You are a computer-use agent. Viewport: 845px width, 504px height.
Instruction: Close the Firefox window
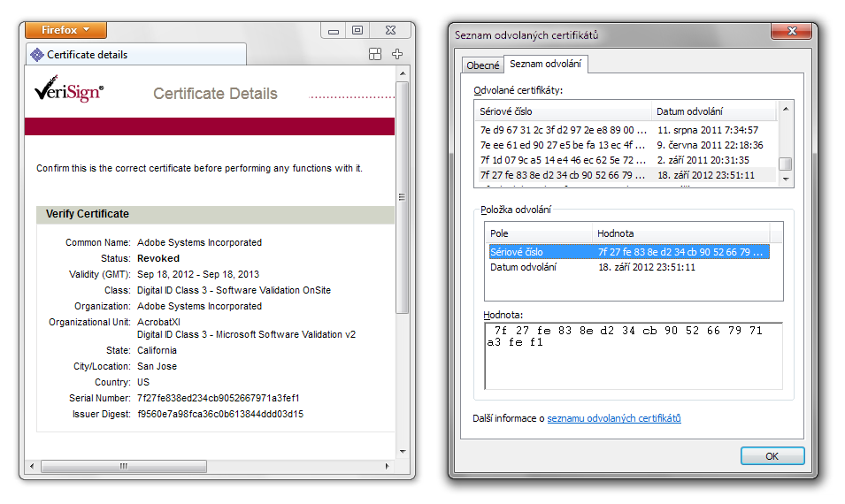391,31
